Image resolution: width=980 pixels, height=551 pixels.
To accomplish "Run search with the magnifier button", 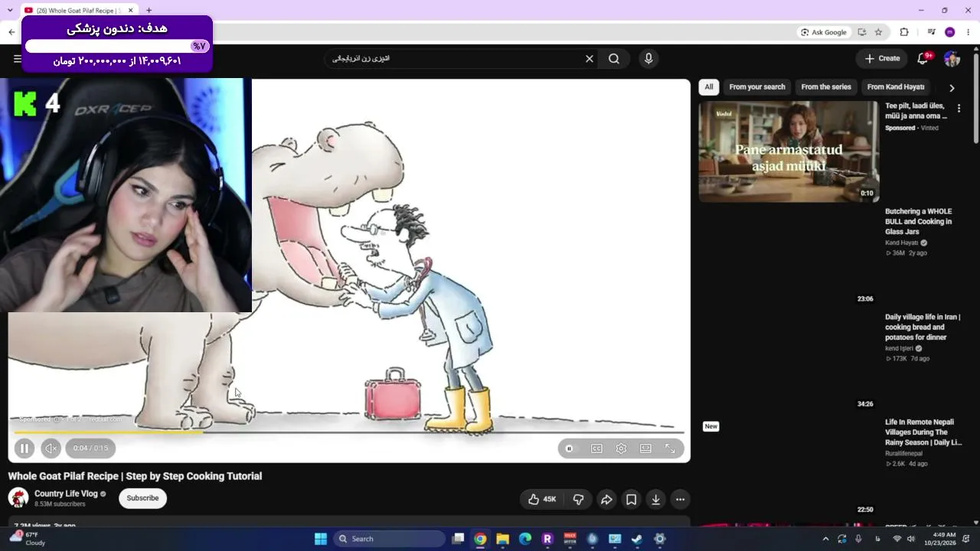I will pyautogui.click(x=614, y=59).
